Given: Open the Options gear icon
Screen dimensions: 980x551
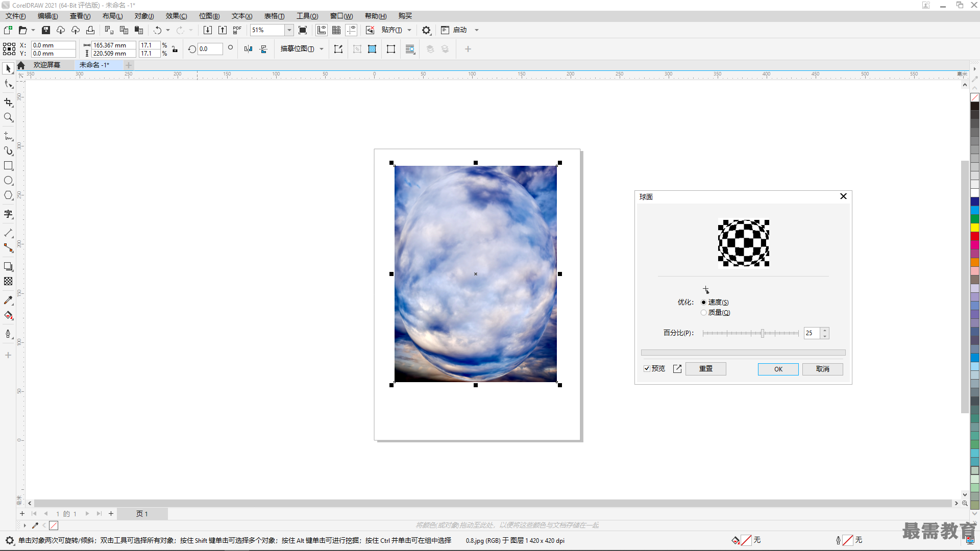Looking at the screenshot, I should 426,30.
